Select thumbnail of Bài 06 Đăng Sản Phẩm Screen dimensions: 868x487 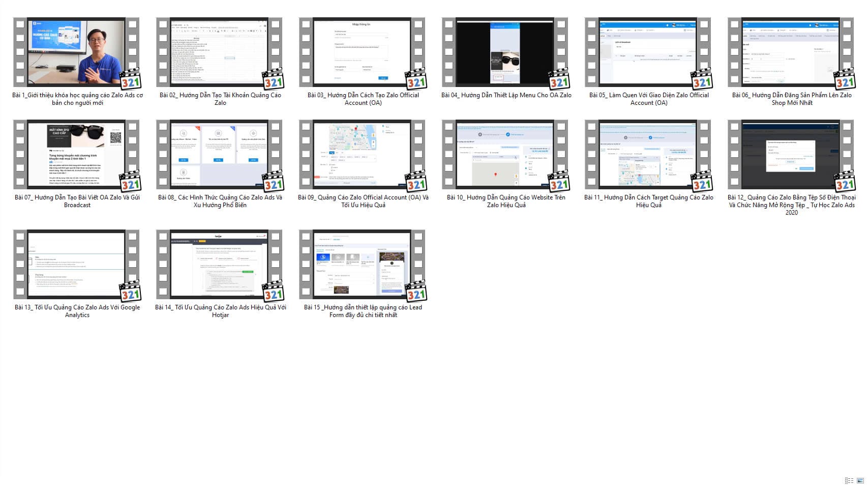(791, 52)
